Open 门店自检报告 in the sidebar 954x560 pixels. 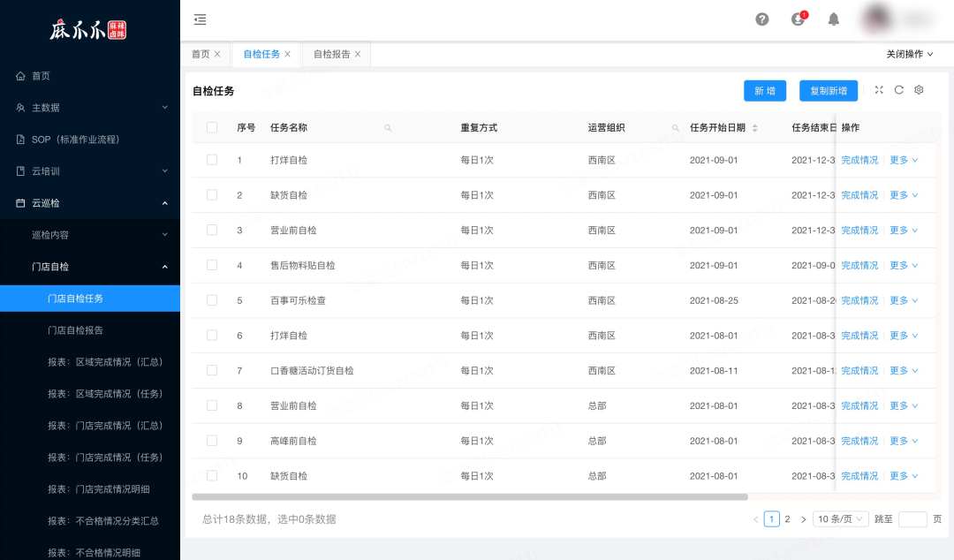[x=75, y=330]
